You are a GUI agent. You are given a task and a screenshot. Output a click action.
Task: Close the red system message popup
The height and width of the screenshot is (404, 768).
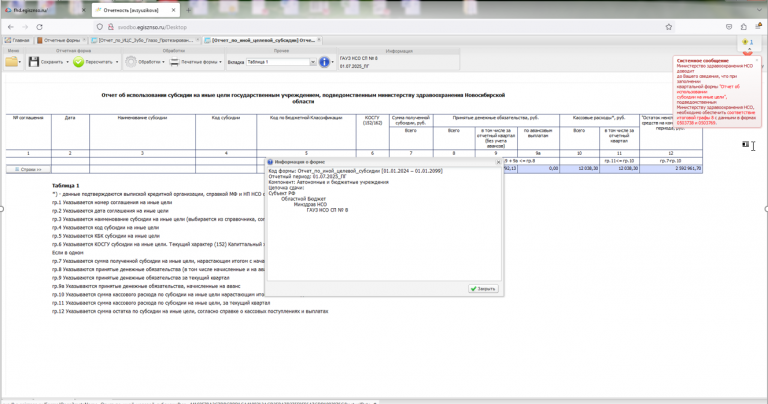pos(757,60)
